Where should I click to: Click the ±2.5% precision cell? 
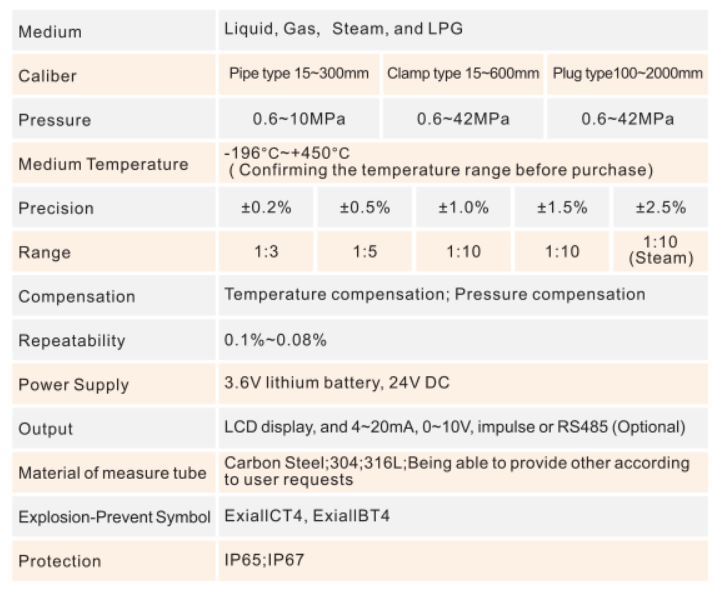point(661,208)
